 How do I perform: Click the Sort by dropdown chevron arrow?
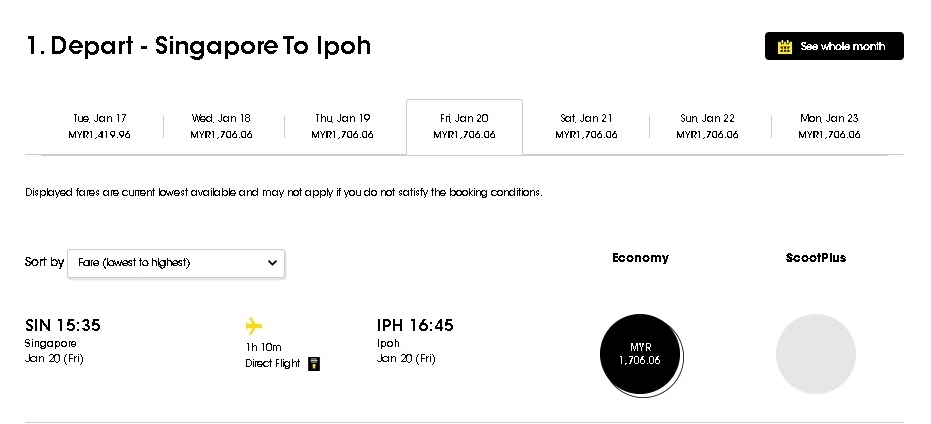coord(273,263)
